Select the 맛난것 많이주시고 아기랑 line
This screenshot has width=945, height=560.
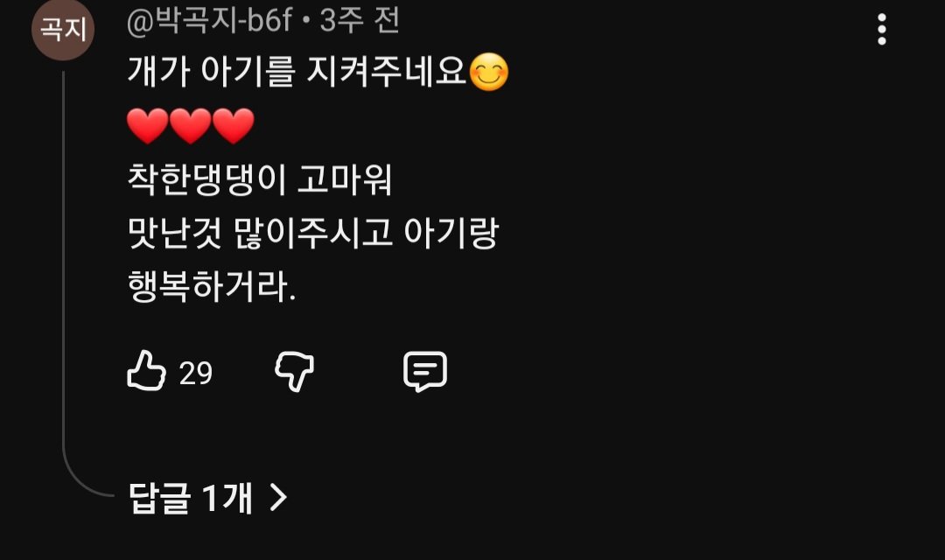coord(313,233)
